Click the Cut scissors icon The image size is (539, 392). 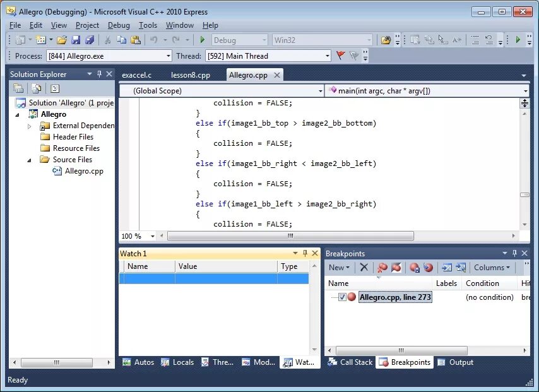click(x=107, y=40)
